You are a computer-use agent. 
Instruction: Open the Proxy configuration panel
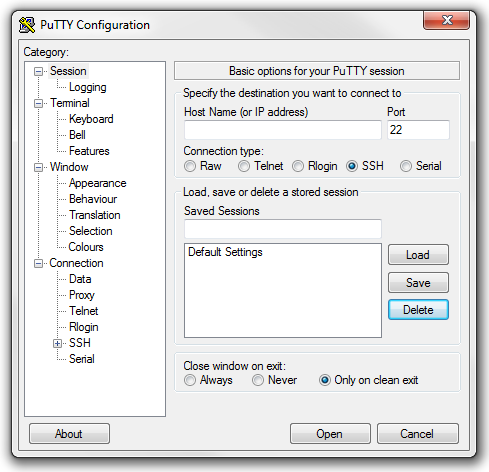click(82, 295)
